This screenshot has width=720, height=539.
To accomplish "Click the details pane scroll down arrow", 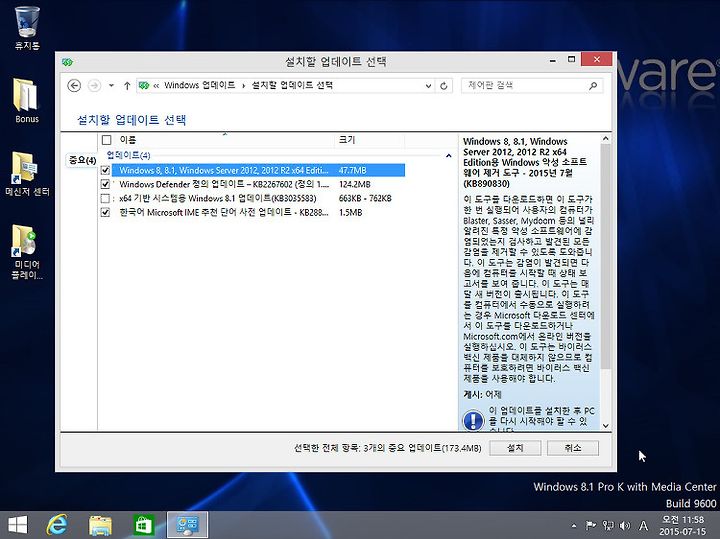I will (605, 426).
